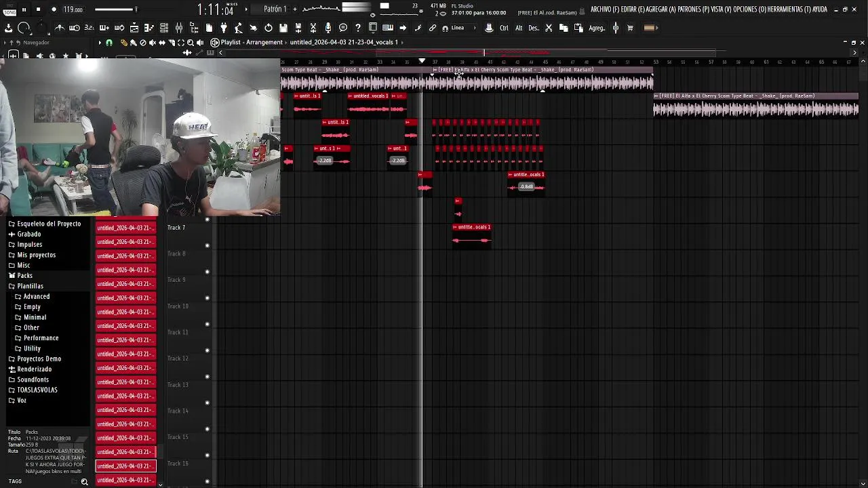Image resolution: width=868 pixels, height=488 pixels.
Task: Click the question mark help icon
Action: click(358, 28)
